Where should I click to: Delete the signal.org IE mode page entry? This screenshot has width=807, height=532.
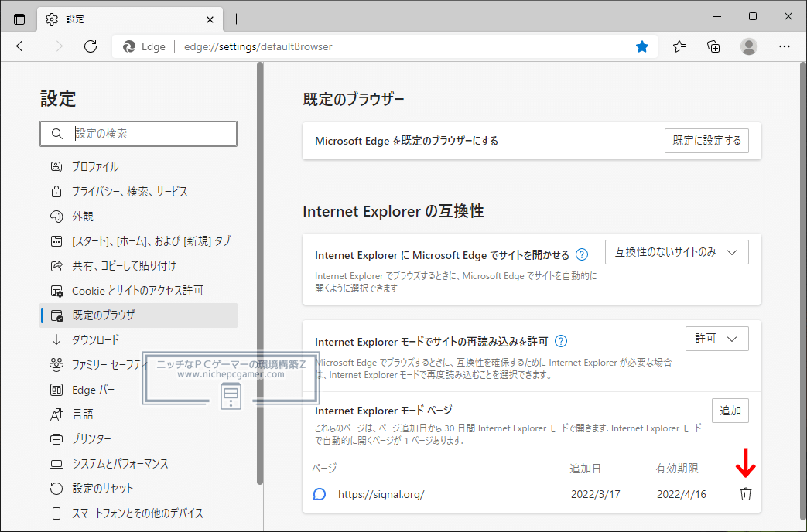745,494
